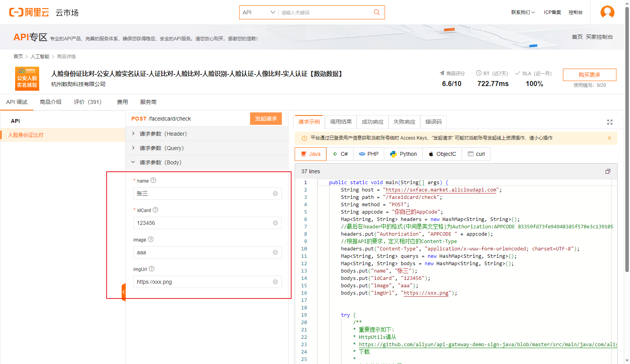
Task: Click the warning info icon in notice
Action: click(304, 138)
